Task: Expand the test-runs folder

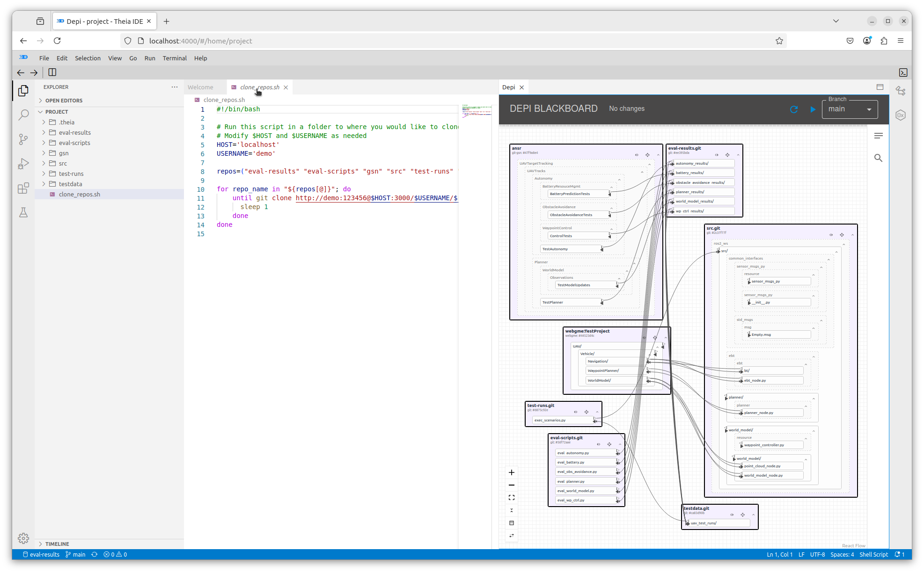Action: pos(71,174)
